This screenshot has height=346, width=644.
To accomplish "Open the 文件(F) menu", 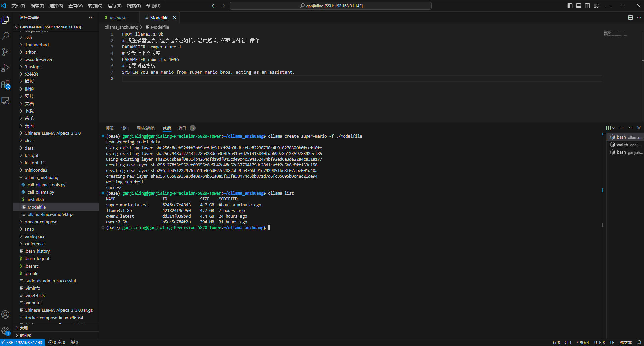I will (x=18, y=6).
